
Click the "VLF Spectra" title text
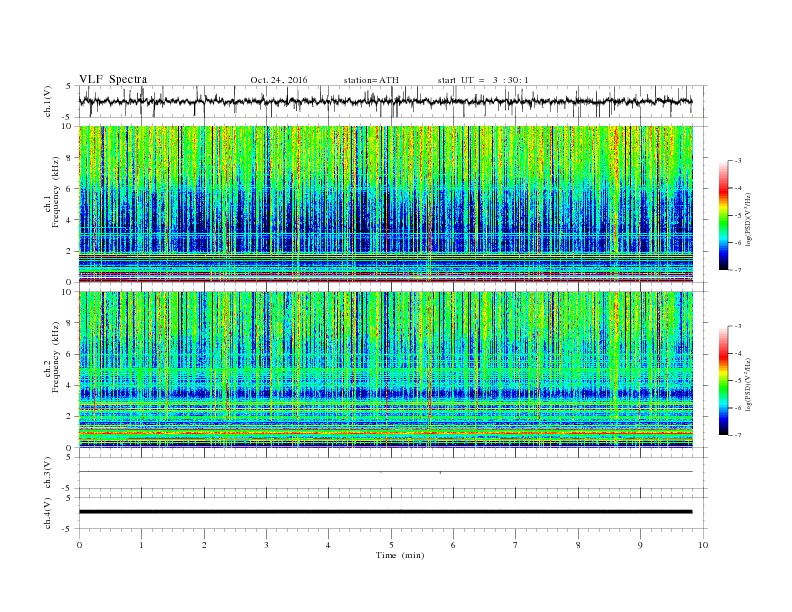113,79
